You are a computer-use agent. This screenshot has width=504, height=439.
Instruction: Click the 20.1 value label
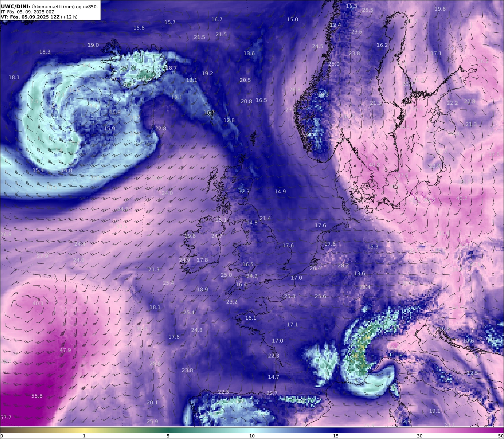click(x=152, y=403)
